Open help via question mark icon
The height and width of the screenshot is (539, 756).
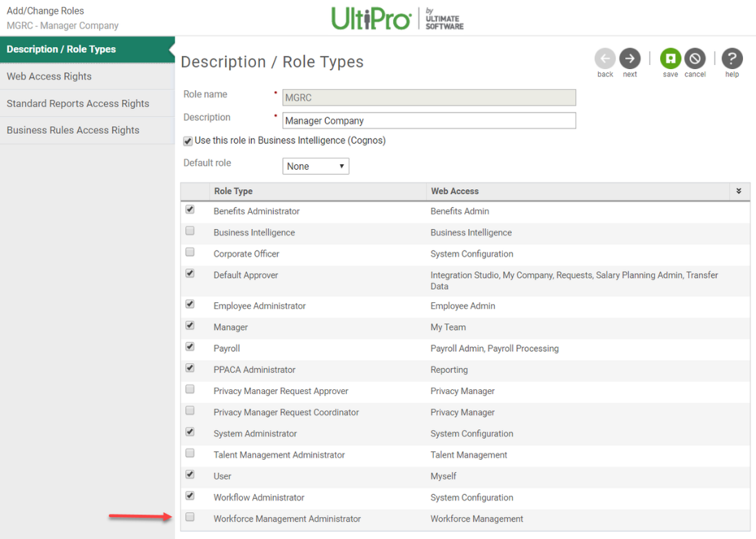pyautogui.click(x=732, y=59)
